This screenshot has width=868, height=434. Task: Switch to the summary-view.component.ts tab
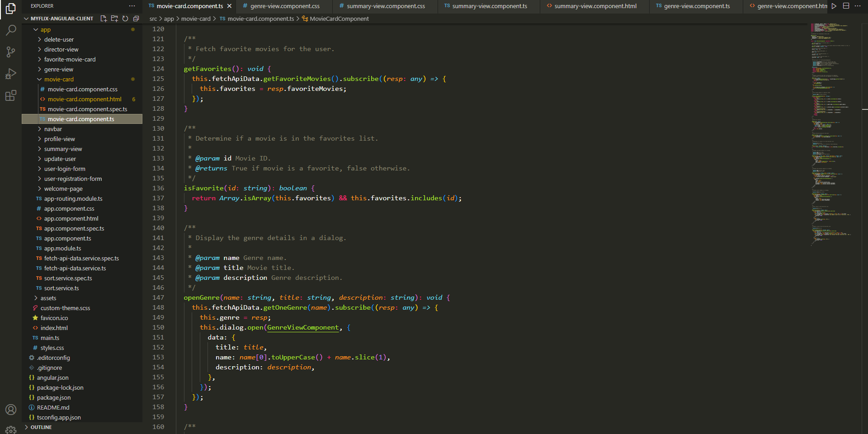[x=489, y=6]
